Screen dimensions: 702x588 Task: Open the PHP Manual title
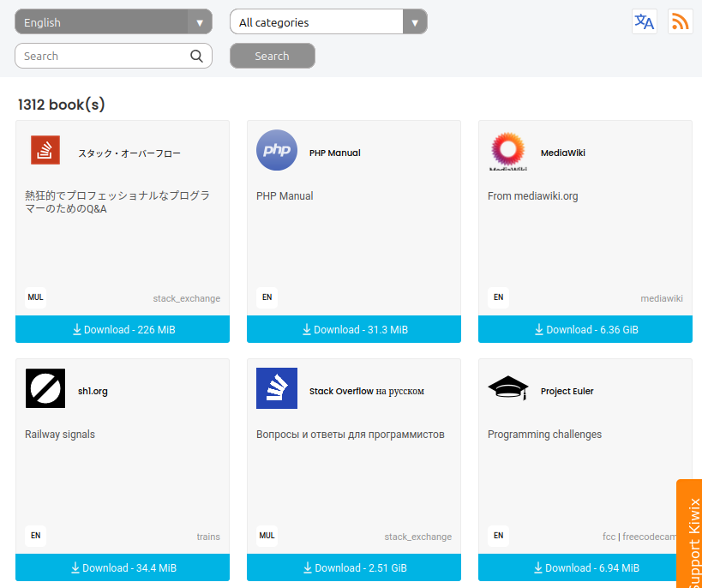tap(335, 153)
